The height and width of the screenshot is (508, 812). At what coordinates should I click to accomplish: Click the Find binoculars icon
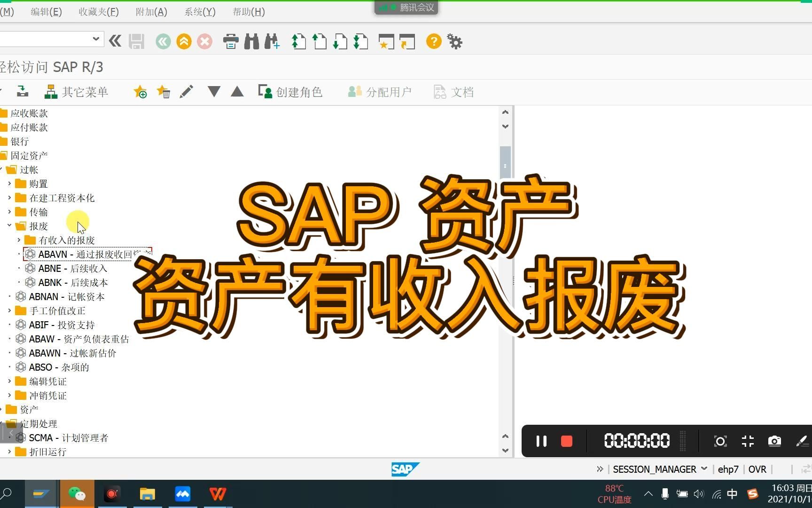251,41
